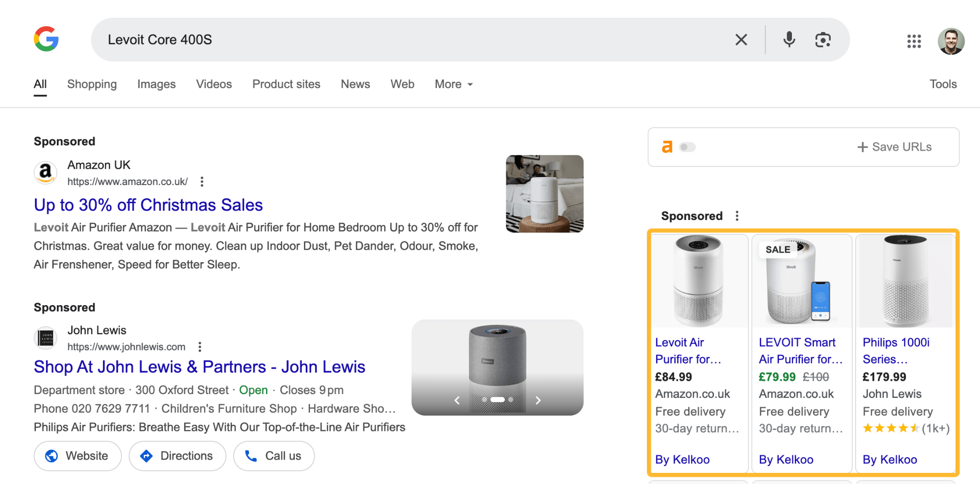Clear the search query with the X icon
The image size is (980, 484).
[742, 40]
